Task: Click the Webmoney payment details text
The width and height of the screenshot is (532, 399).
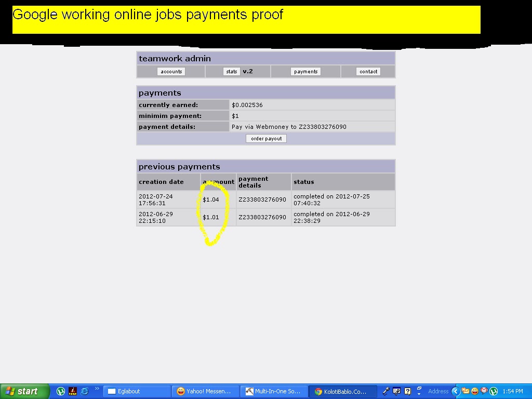Action: point(289,127)
